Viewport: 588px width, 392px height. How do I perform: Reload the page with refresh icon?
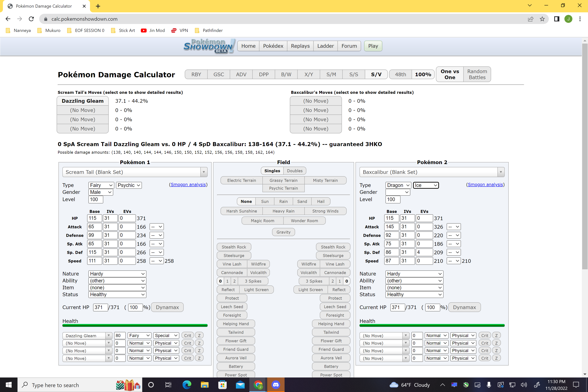(31, 19)
